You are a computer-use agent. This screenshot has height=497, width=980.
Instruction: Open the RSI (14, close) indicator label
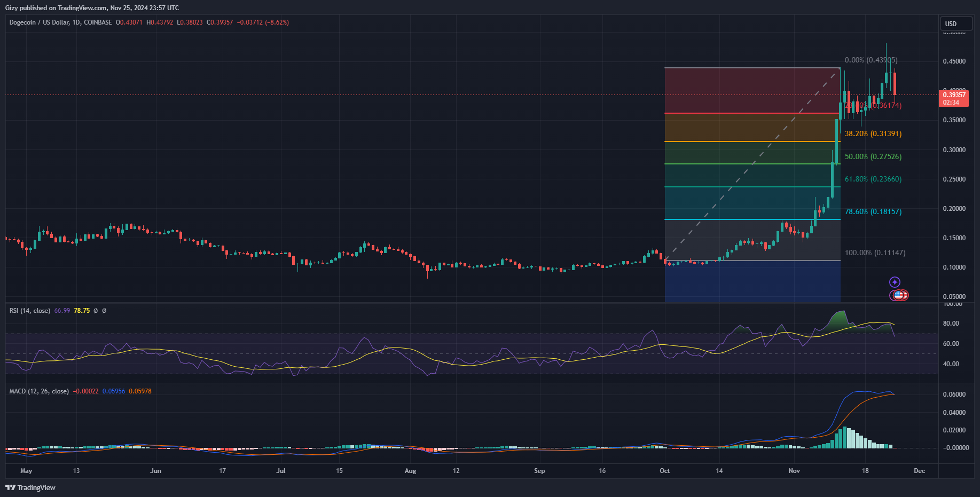tap(30, 311)
